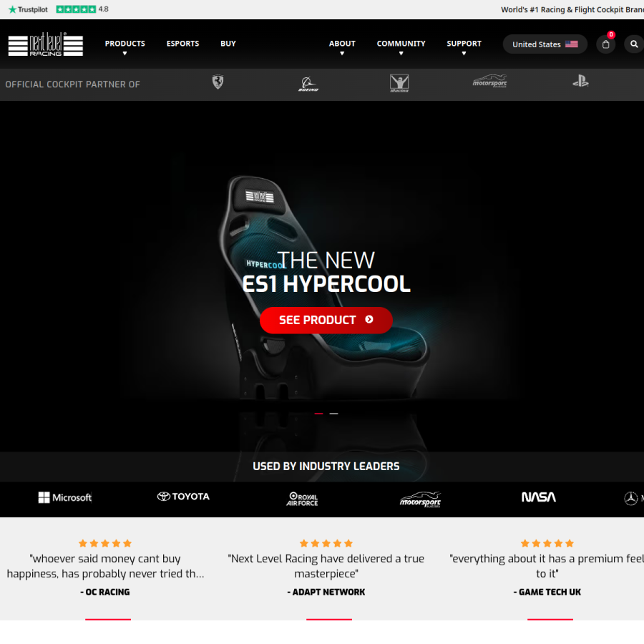Open the Buy menu item
Viewport: 644px width, 644px height.
[x=228, y=44]
